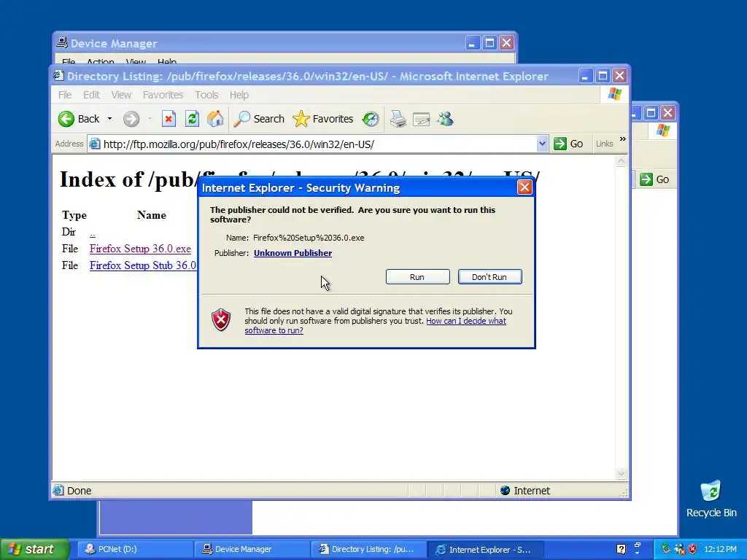Click the IE Forward arrow button
747x560 pixels.
(131, 119)
